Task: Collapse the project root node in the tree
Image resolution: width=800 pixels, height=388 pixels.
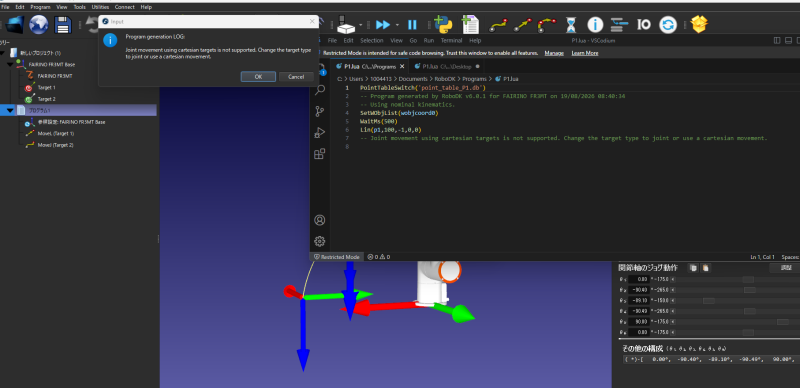Action: [x=3, y=53]
